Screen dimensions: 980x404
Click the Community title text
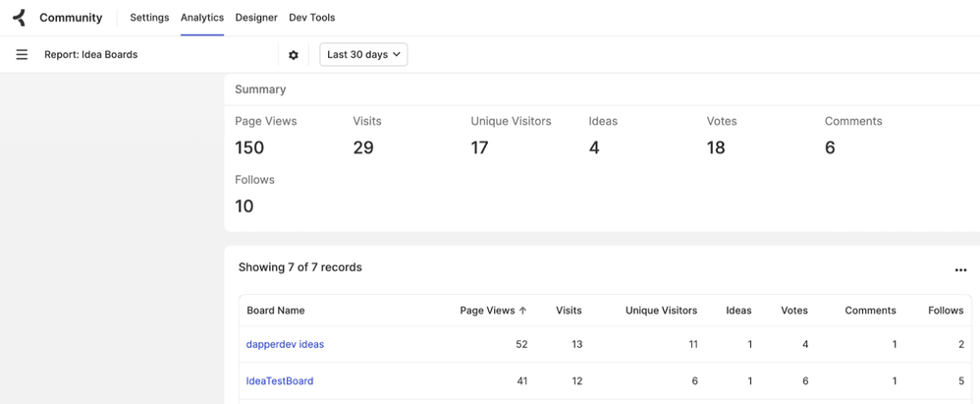pos(71,18)
